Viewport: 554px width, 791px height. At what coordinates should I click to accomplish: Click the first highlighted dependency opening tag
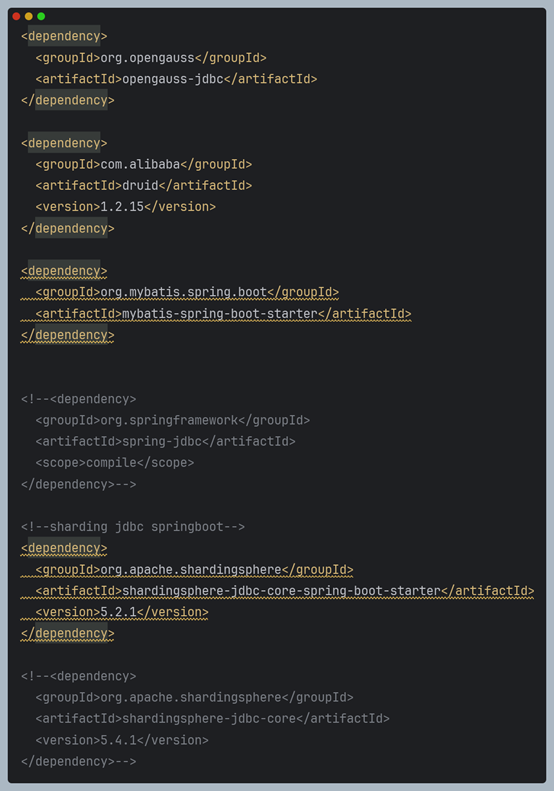(x=64, y=36)
